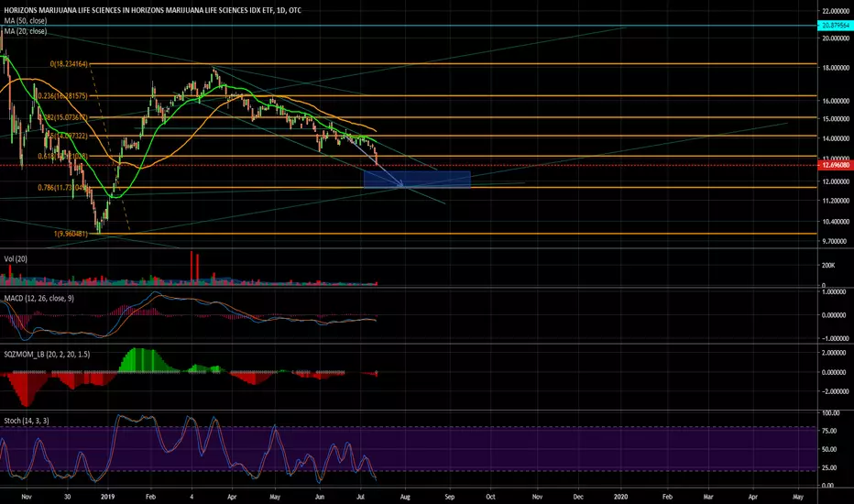Select the SQZMOM_LB (20, 2, 20, 1.5) label
Screen dimensions: 854x504
coord(47,354)
